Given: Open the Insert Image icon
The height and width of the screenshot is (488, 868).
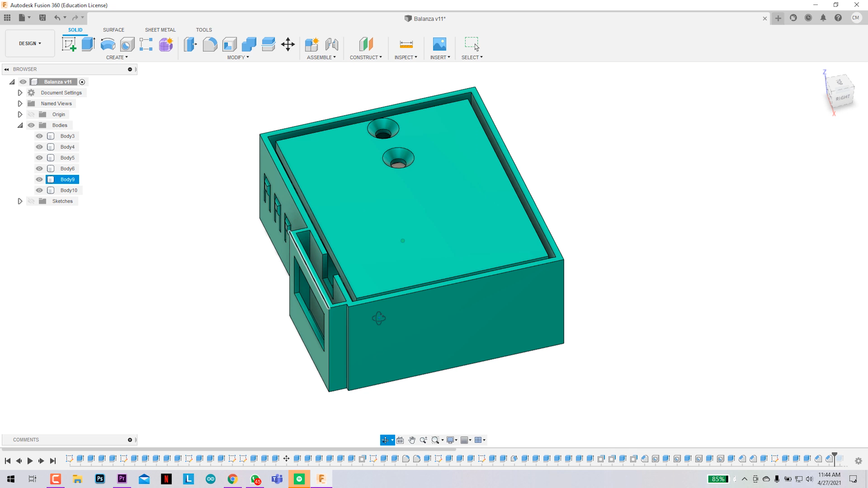Looking at the screenshot, I should 439,44.
